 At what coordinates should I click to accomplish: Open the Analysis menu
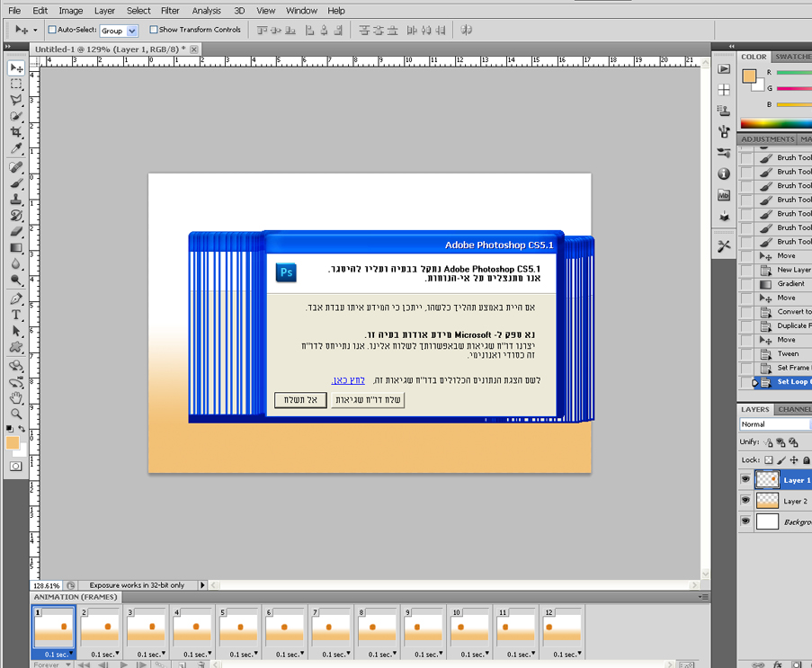206,11
